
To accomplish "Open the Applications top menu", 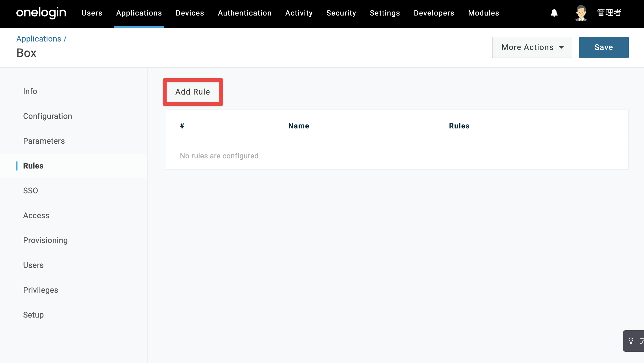I will coord(139,13).
